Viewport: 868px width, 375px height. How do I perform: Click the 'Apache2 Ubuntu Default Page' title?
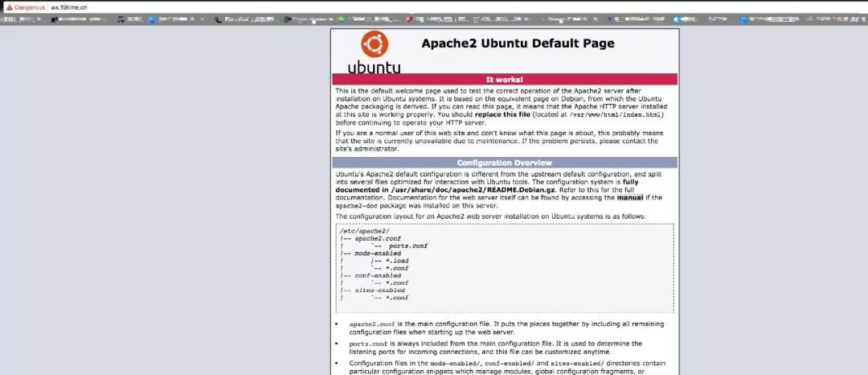pyautogui.click(x=518, y=43)
